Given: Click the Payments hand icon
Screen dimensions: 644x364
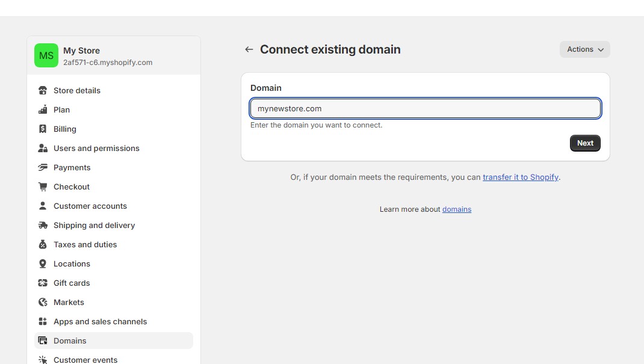Looking at the screenshot, I should (43, 167).
